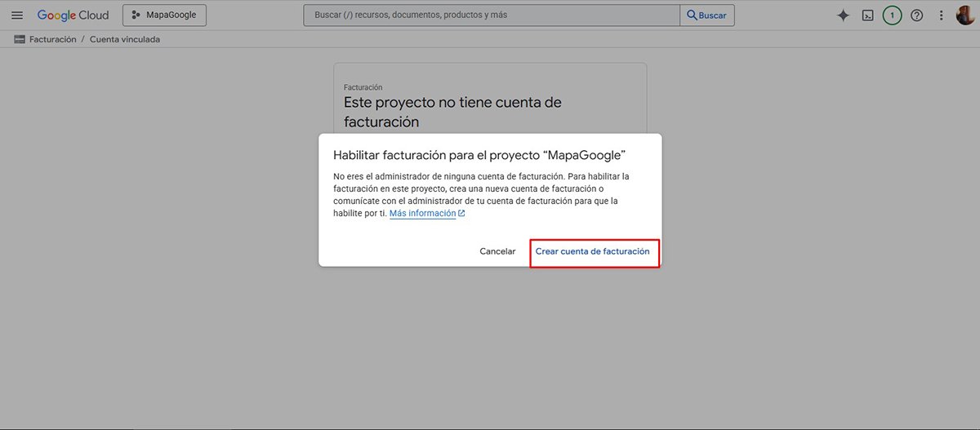Click the Buscar search button
This screenshot has width=980, height=430.
click(707, 16)
